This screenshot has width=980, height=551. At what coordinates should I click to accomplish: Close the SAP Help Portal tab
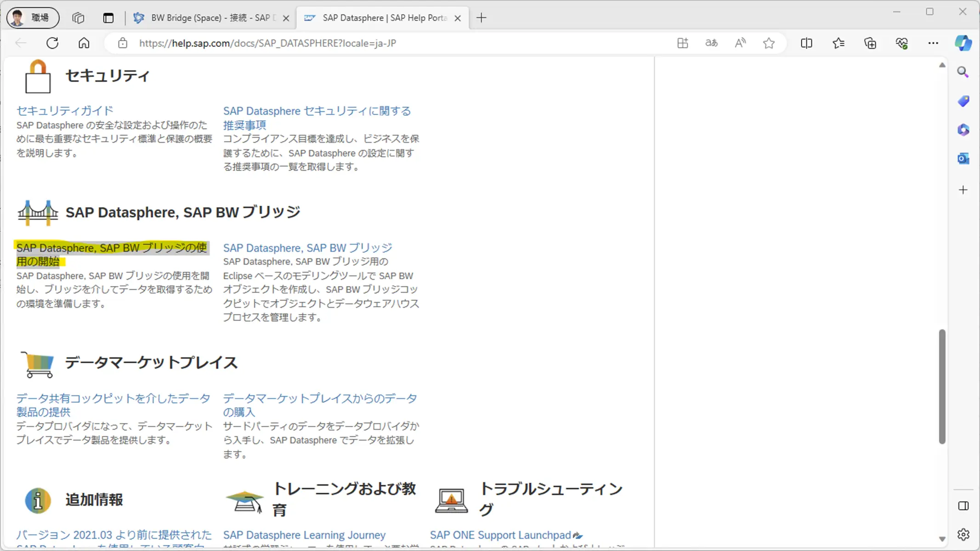pos(458,18)
